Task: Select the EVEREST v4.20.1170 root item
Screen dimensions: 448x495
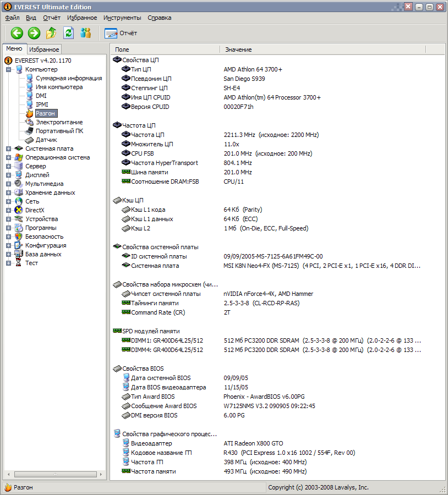Action: tap(43, 61)
